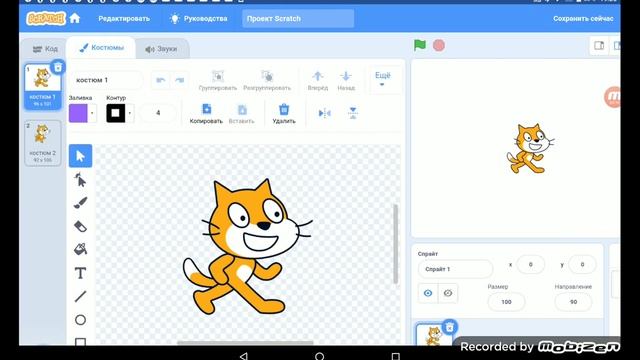Tap the Android back button
The height and width of the screenshot is (360, 640).
click(244, 356)
